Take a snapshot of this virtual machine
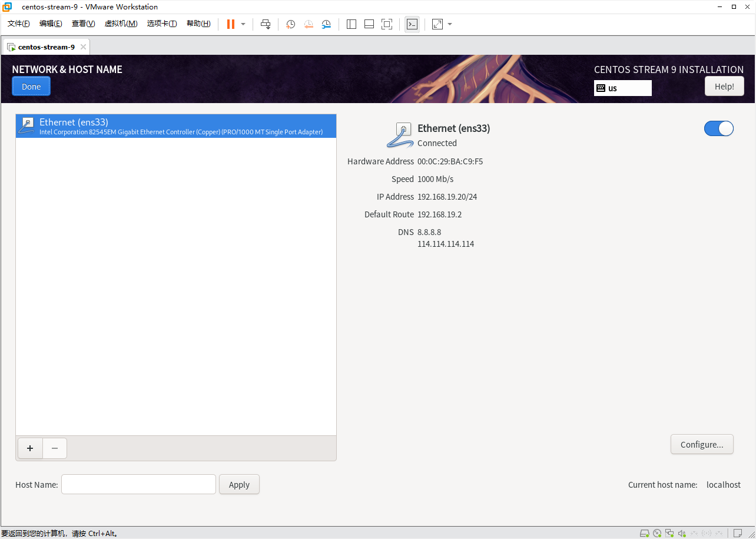 (x=291, y=24)
